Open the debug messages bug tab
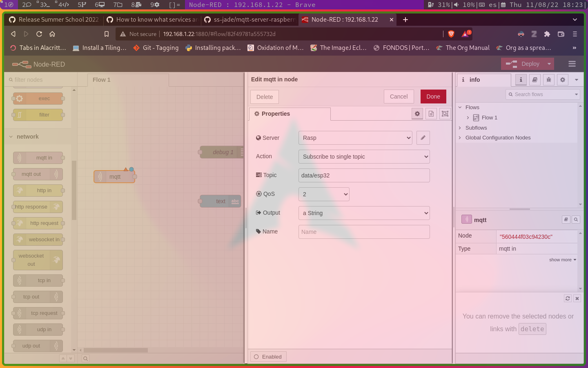This screenshot has height=368, width=588. coord(549,80)
